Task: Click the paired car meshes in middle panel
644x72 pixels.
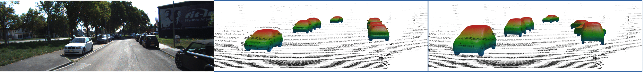Action: [x=307, y=25]
